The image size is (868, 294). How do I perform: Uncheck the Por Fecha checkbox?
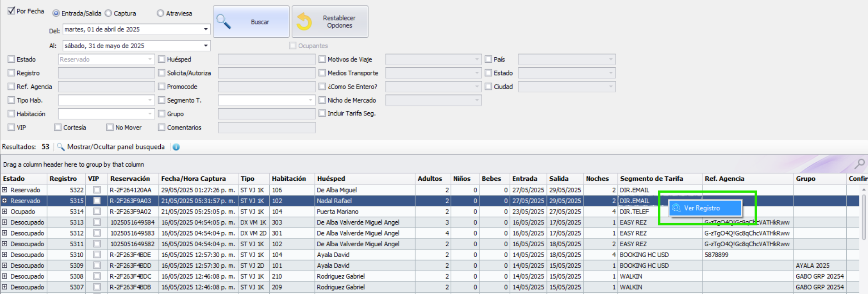11,10
